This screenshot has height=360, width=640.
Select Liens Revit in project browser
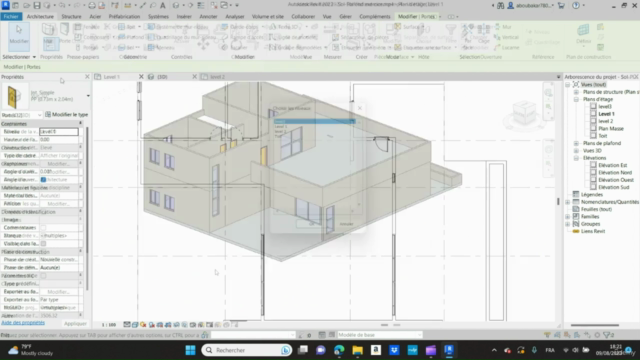pyautogui.click(x=593, y=231)
